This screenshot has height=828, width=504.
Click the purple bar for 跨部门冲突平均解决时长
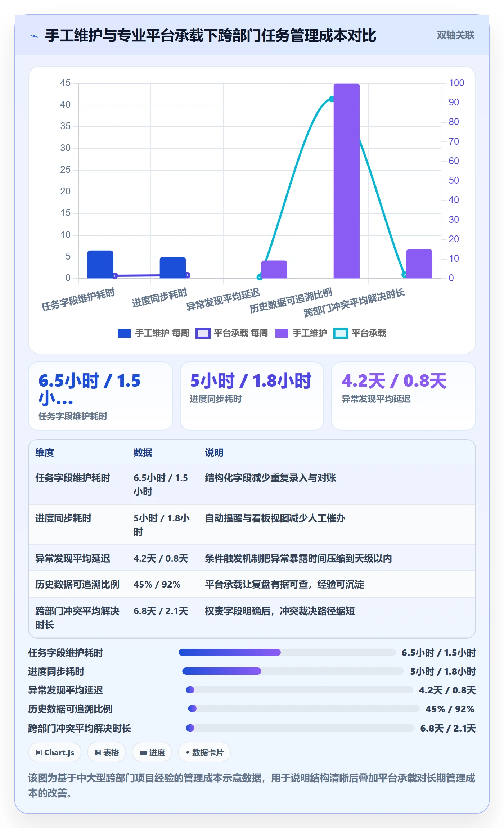point(419,264)
